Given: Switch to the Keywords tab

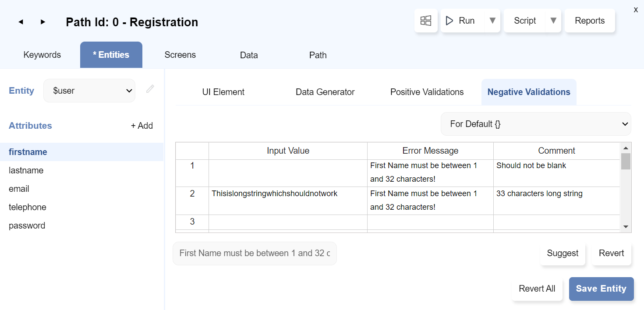Looking at the screenshot, I should [42, 55].
